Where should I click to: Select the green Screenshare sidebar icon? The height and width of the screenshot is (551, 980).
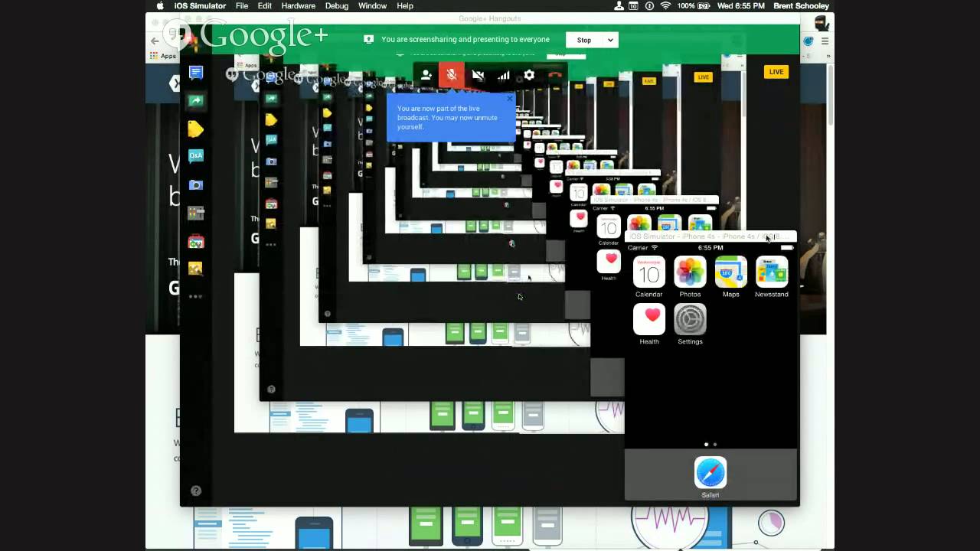196,100
